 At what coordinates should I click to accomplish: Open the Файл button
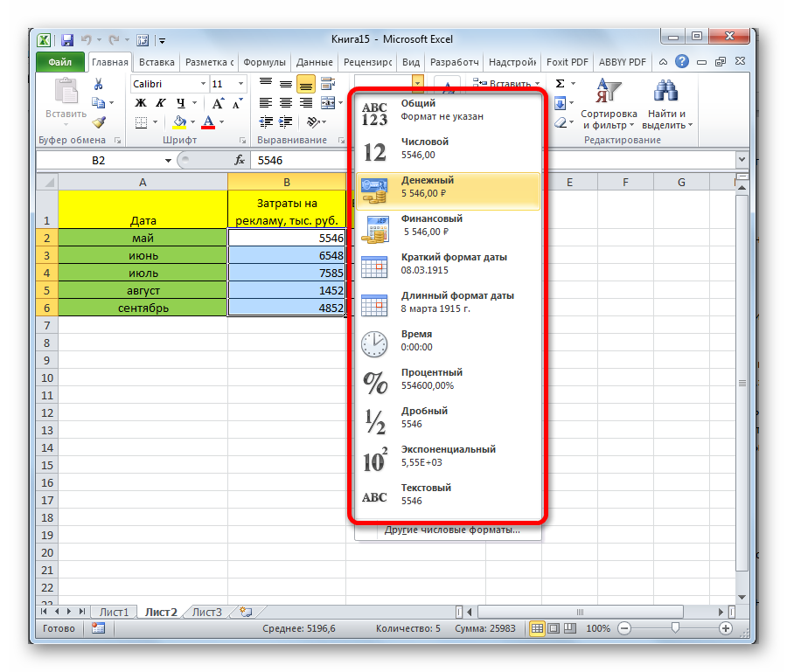pyautogui.click(x=60, y=62)
